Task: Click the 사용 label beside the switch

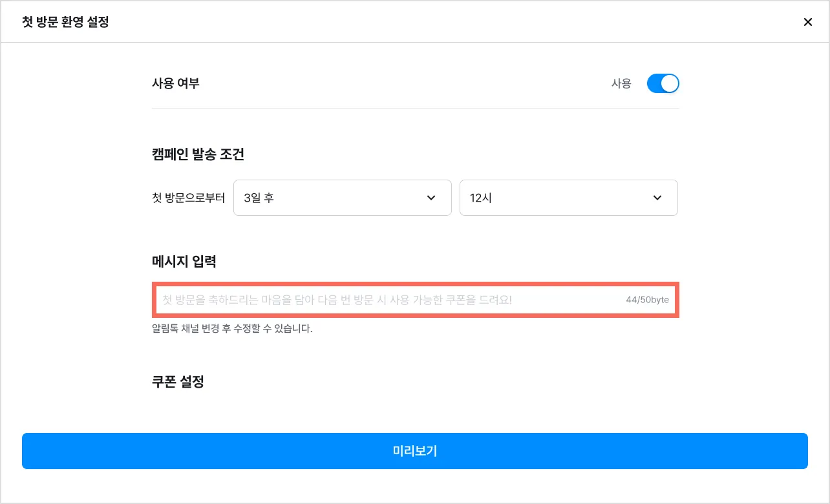Action: tap(621, 84)
